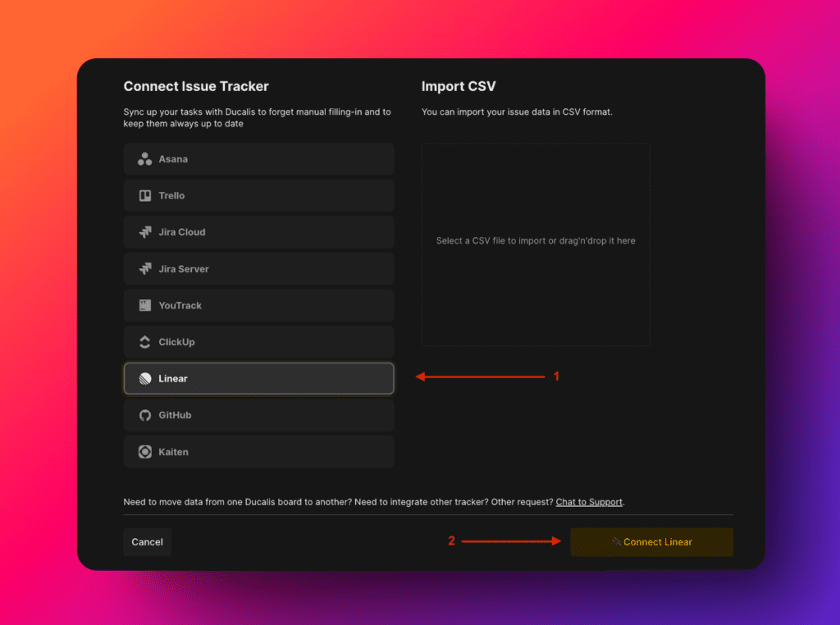This screenshot has width=840, height=625.
Task: Click the GitHub octocat logo icon
Action: click(144, 415)
